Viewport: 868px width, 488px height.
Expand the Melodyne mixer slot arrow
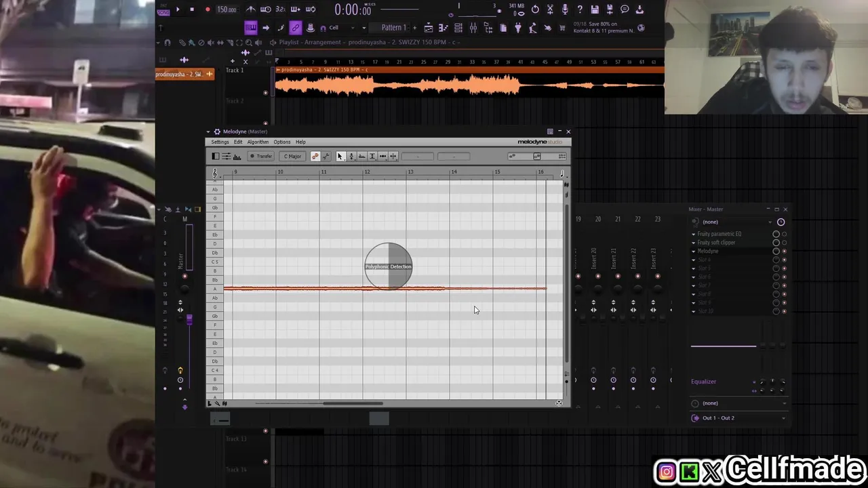pyautogui.click(x=694, y=251)
